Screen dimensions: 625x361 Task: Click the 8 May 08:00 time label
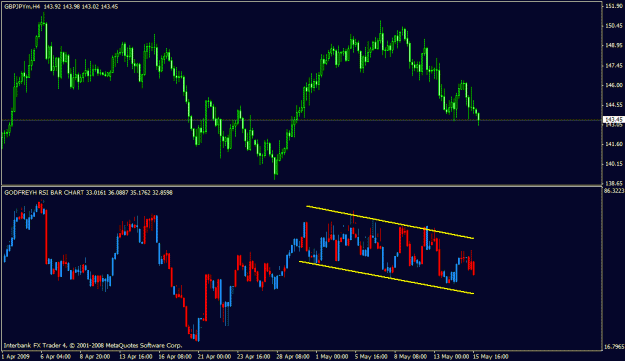(410, 356)
